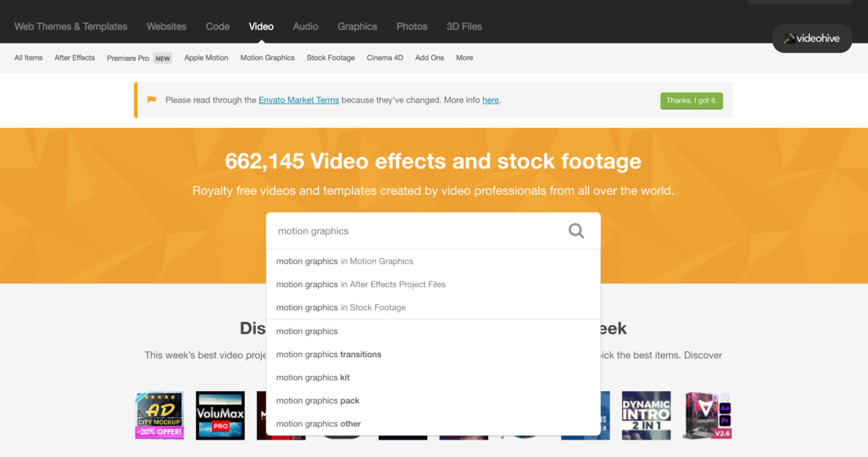
Task: Click the 'Thanks. I got it.' button
Action: pos(692,101)
